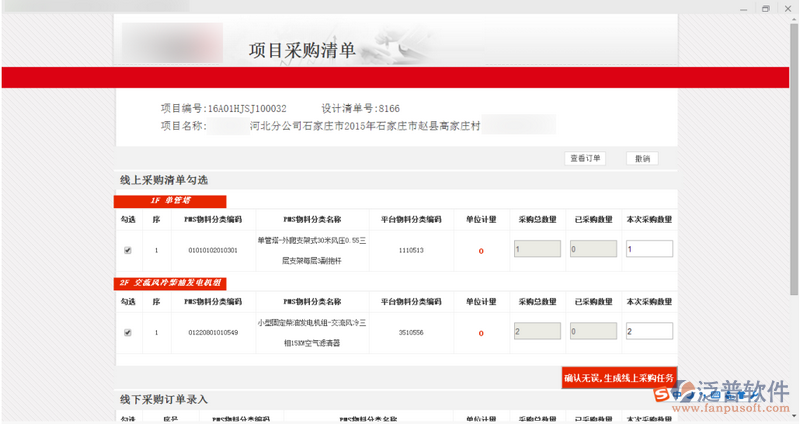Click 确认无误,生成线上采购任务 red button

pyautogui.click(x=619, y=379)
